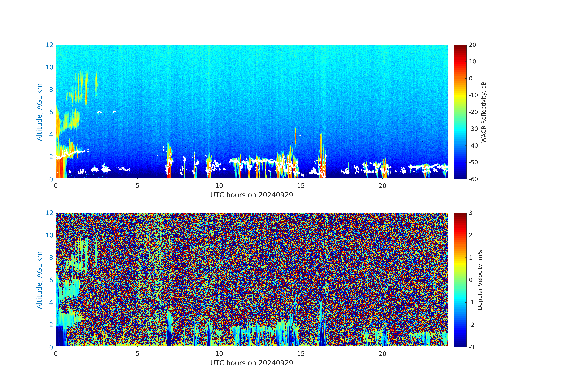Click y-axis tick 6 on velocity plot

click(x=51, y=280)
